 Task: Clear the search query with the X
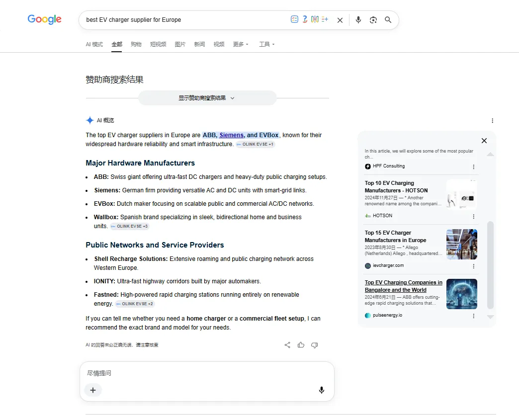click(x=340, y=20)
